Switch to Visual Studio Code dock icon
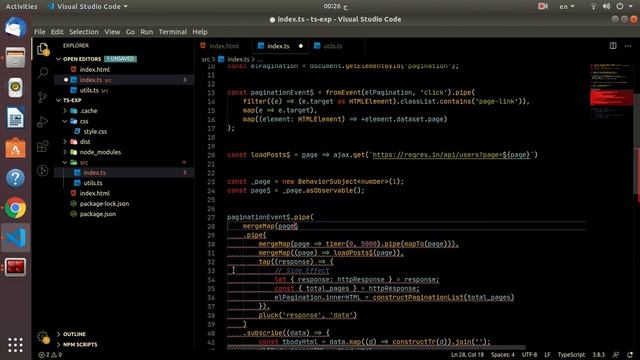Screen dimensions: 640x360 point(16,238)
